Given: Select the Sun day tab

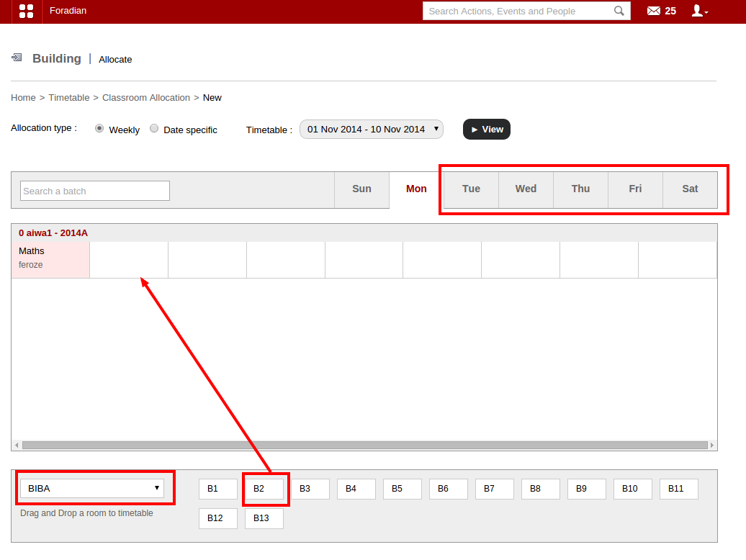Looking at the screenshot, I should [x=361, y=189].
